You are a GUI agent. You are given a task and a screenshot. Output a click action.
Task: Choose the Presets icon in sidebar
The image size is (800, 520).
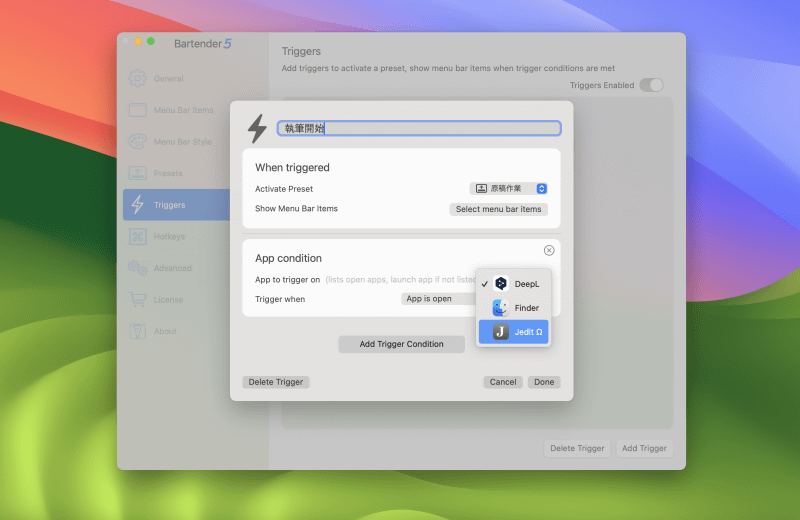(x=138, y=173)
